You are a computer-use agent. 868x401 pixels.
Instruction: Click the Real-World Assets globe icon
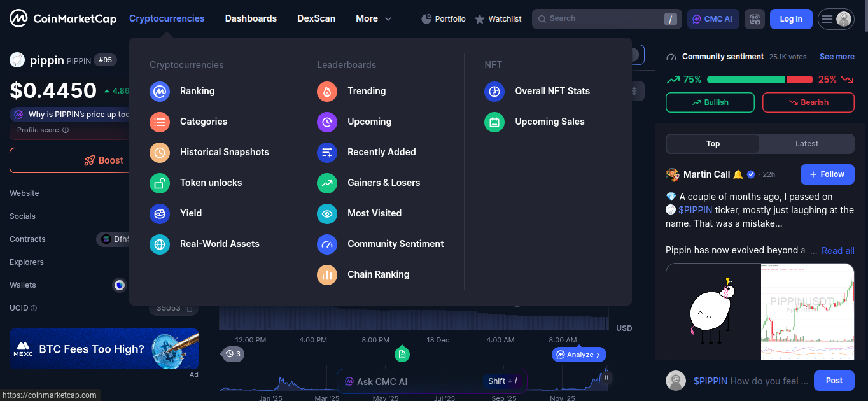tap(160, 244)
